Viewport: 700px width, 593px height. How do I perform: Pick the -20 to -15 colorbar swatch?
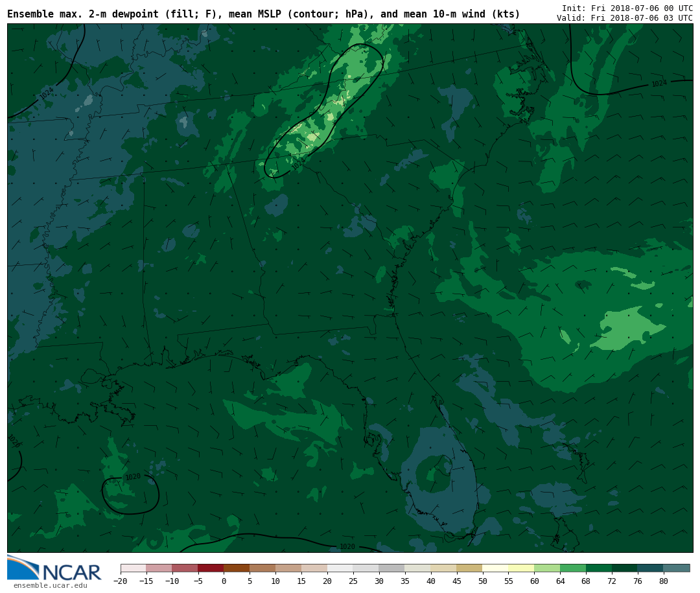point(133,568)
